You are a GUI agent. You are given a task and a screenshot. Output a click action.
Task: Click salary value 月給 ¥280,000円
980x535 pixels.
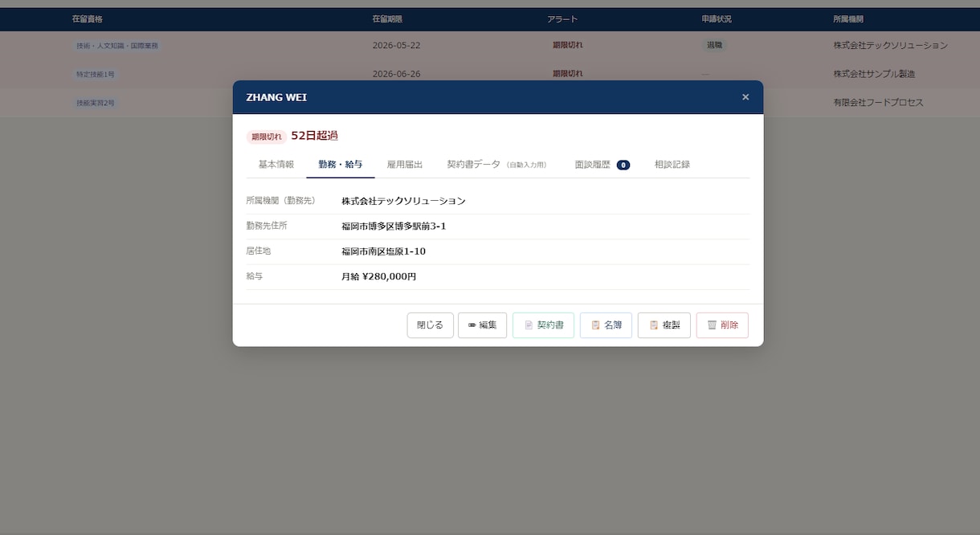[379, 276]
